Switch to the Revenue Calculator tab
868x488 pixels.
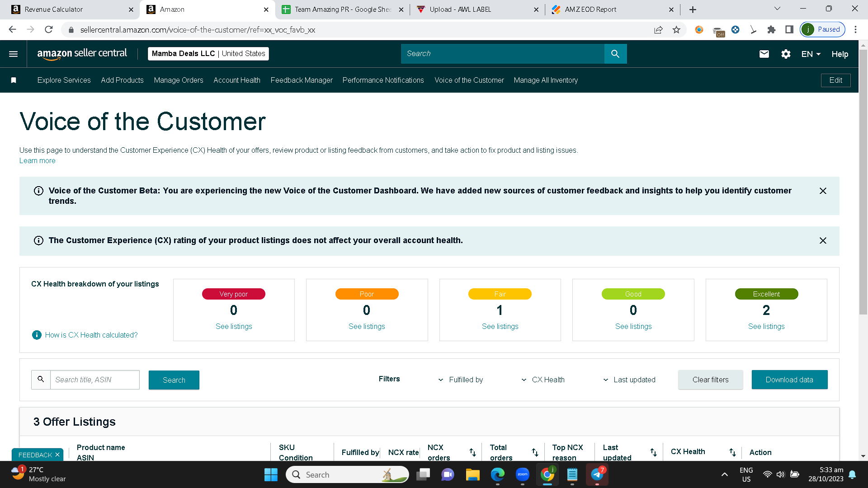[70, 9]
